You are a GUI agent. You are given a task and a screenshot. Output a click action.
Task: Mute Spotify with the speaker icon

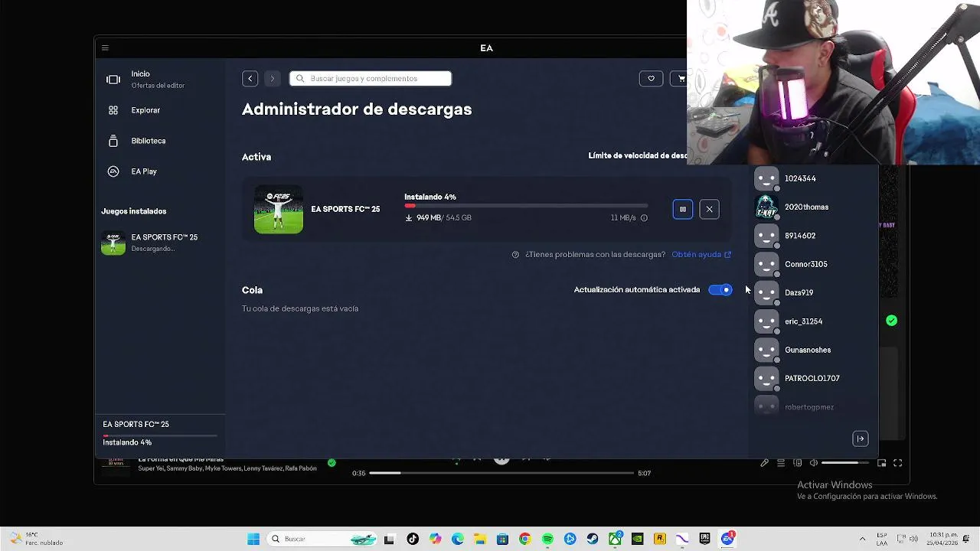[813, 463]
